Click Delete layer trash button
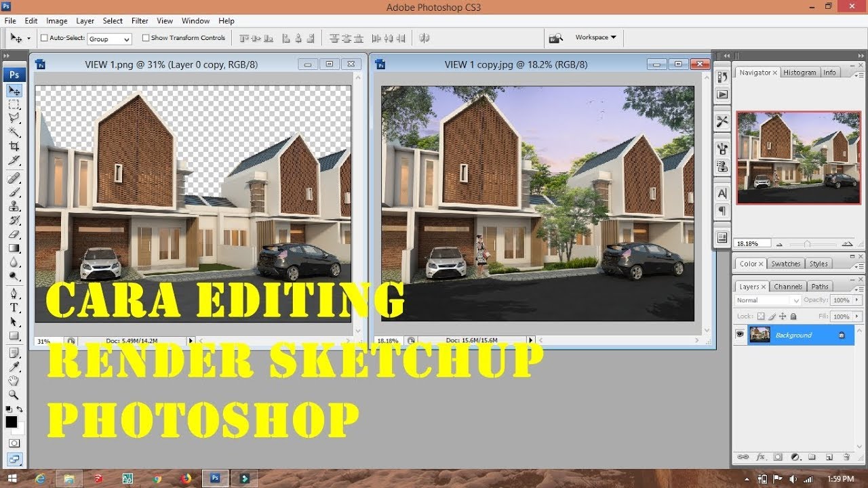868x488 pixels. 846,457
